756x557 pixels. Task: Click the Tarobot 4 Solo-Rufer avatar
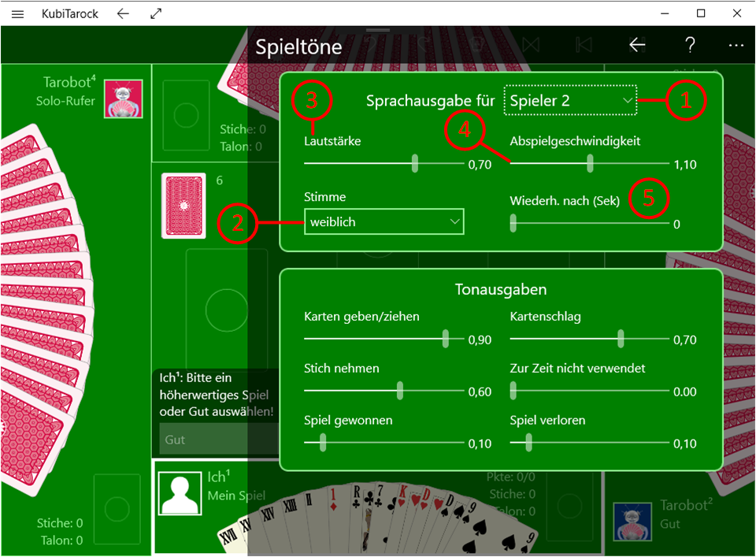(x=123, y=98)
